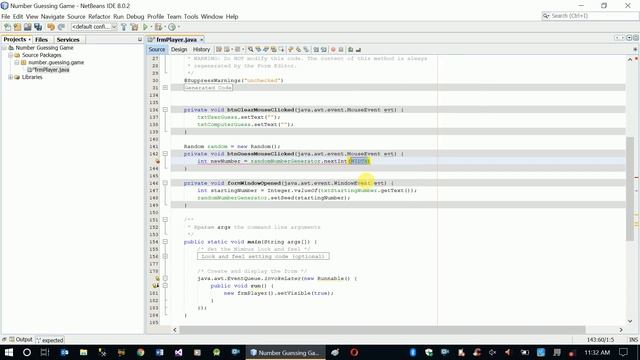Click the Comment editor toolbar icon
The width and height of the screenshot is (640, 360).
tap(351, 49)
